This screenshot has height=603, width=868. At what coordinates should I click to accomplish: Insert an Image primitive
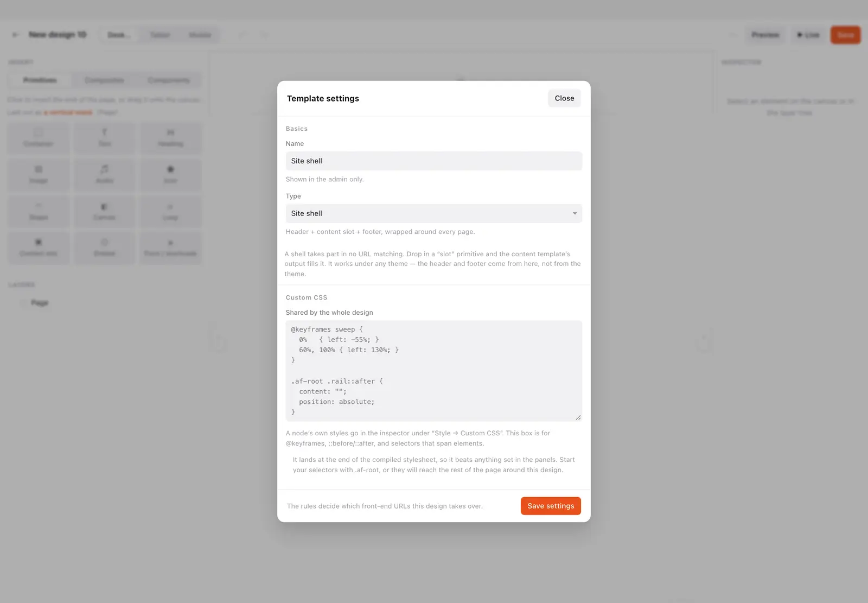(x=38, y=175)
